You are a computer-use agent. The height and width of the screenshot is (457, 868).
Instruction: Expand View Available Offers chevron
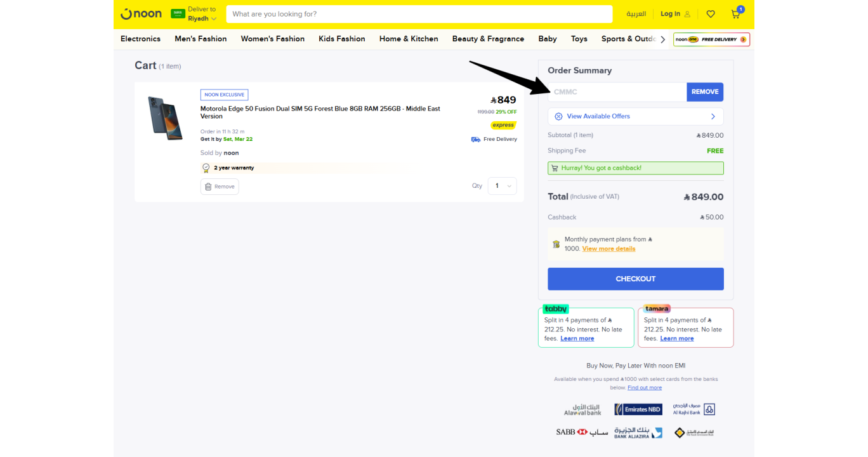click(713, 116)
